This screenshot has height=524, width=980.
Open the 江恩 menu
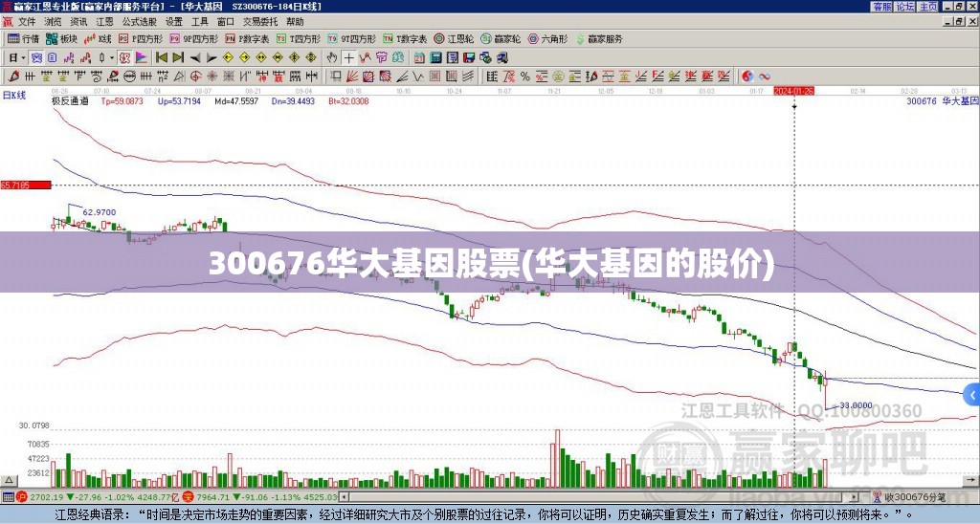point(104,22)
